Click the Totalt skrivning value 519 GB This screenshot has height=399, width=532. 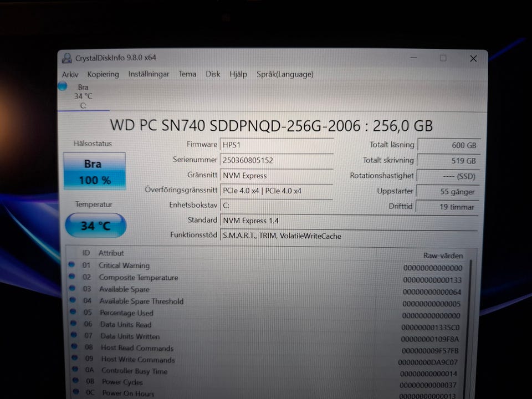(448, 161)
